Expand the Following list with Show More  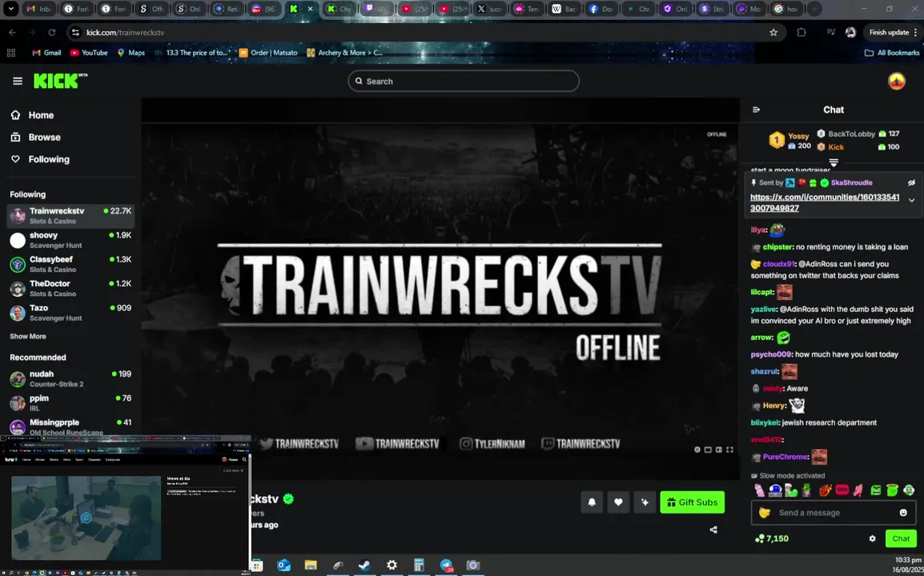pos(28,336)
